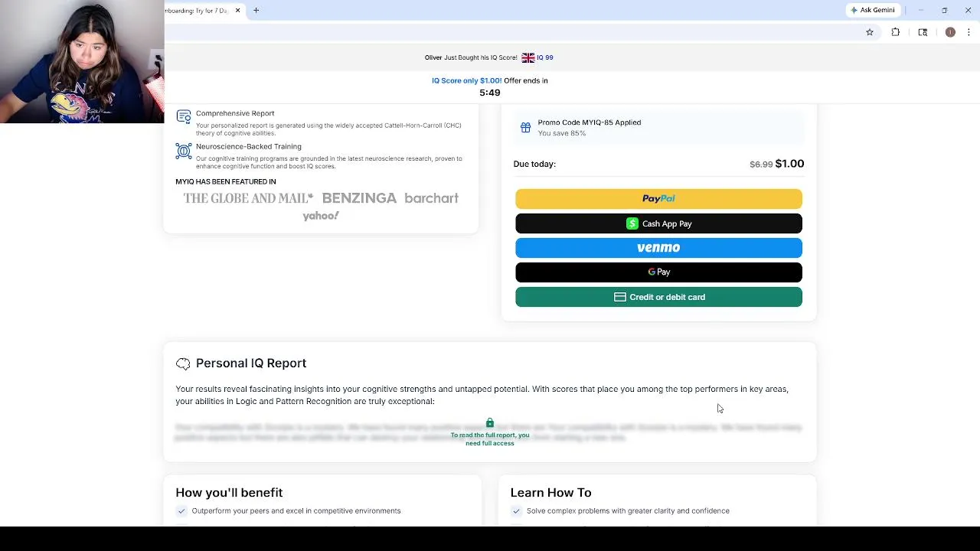Close the onboarding browser tab
980x551 pixels.
(237, 10)
